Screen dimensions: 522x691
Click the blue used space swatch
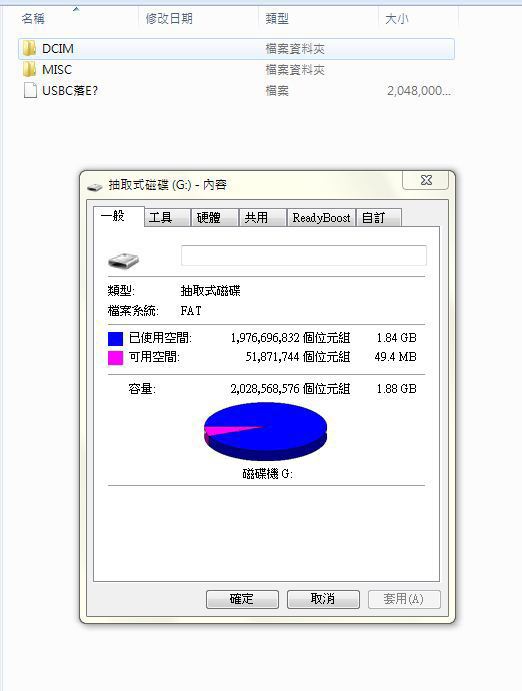point(115,338)
